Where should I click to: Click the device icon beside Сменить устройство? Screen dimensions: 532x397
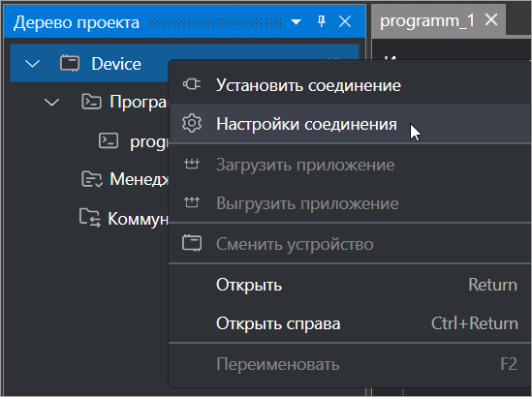tap(192, 243)
